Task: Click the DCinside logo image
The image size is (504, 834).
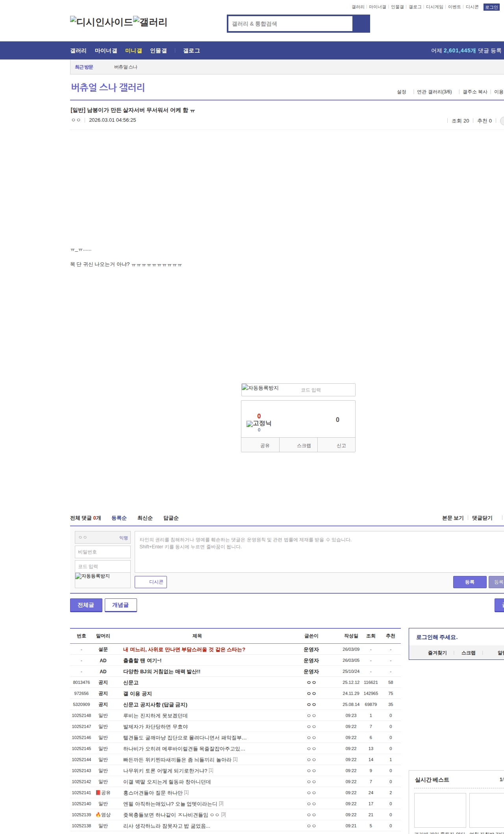Action: [x=102, y=22]
